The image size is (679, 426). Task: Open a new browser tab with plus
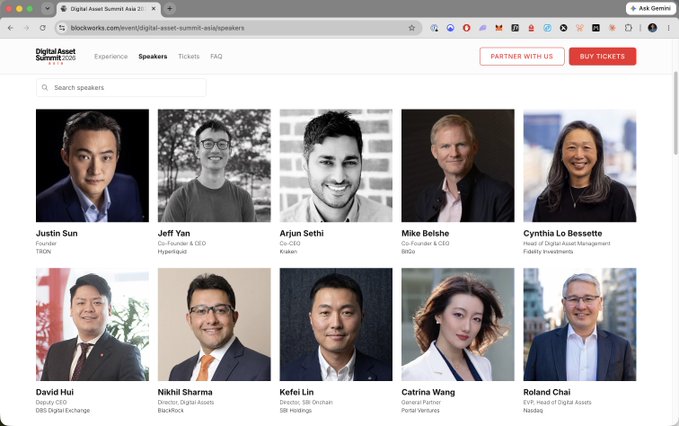coord(170,8)
